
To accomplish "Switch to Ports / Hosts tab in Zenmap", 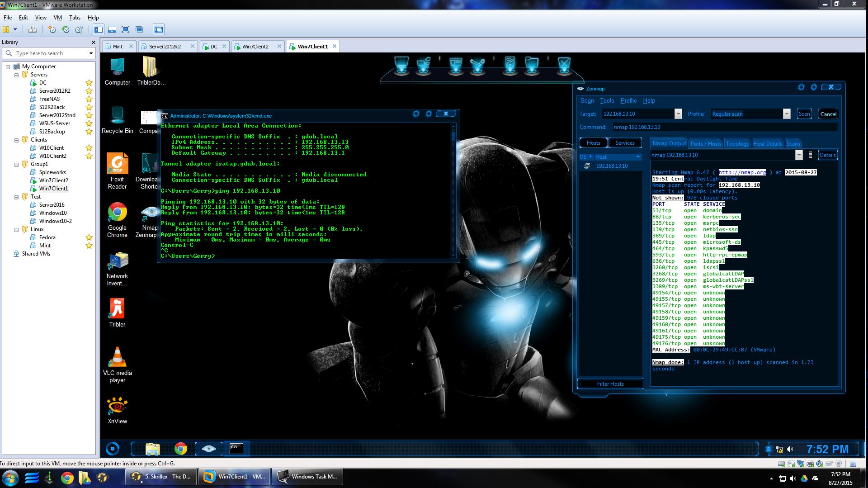I will pos(706,143).
